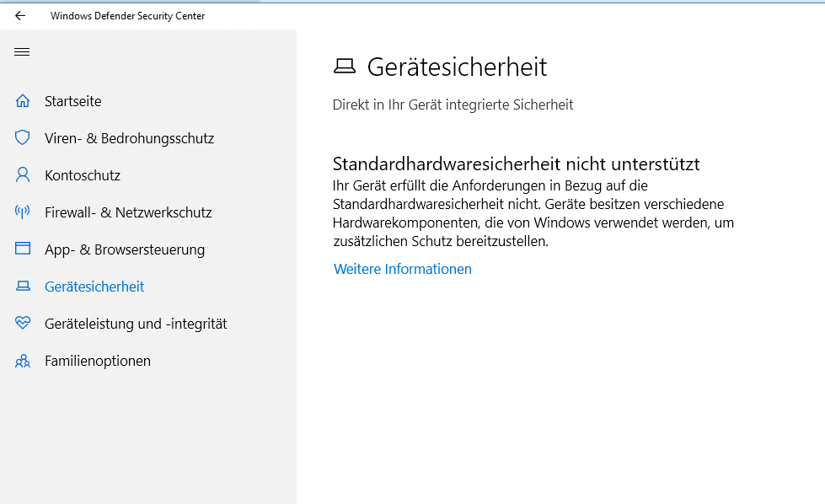Open Firewall- & Netzwerkschutz section

coord(128,212)
